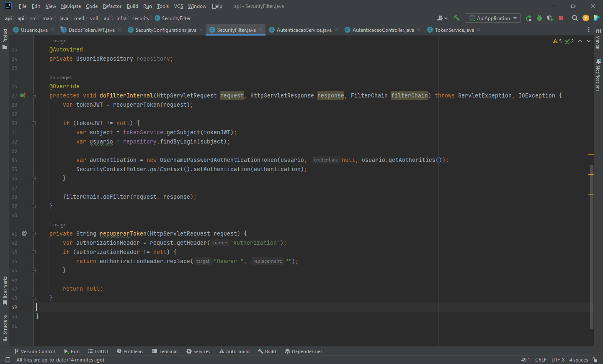
Task: Open the Dependencies tool window
Action: point(304,351)
